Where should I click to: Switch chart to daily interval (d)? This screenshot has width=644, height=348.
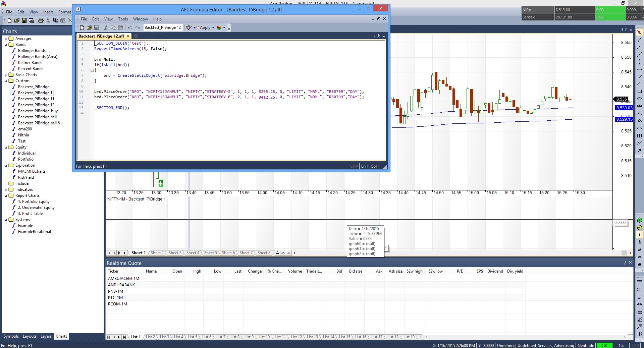pos(639,250)
